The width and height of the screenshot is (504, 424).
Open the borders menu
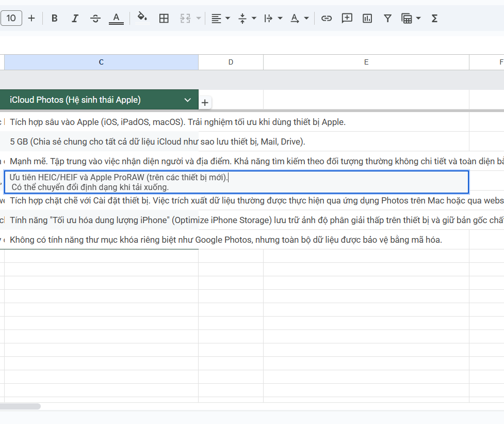coord(164,19)
